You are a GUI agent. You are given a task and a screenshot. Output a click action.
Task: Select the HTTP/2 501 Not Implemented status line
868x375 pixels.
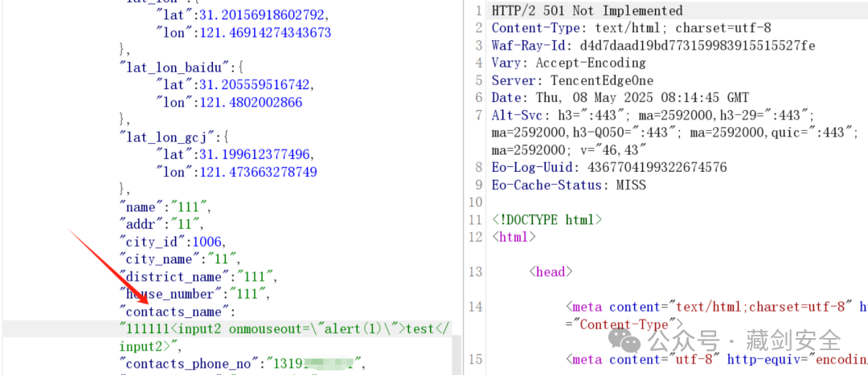587,10
